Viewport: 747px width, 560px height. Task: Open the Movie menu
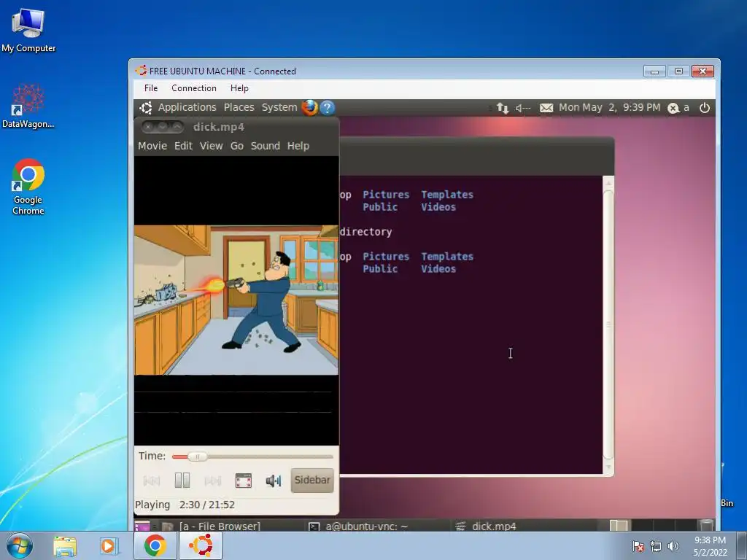[x=152, y=146]
